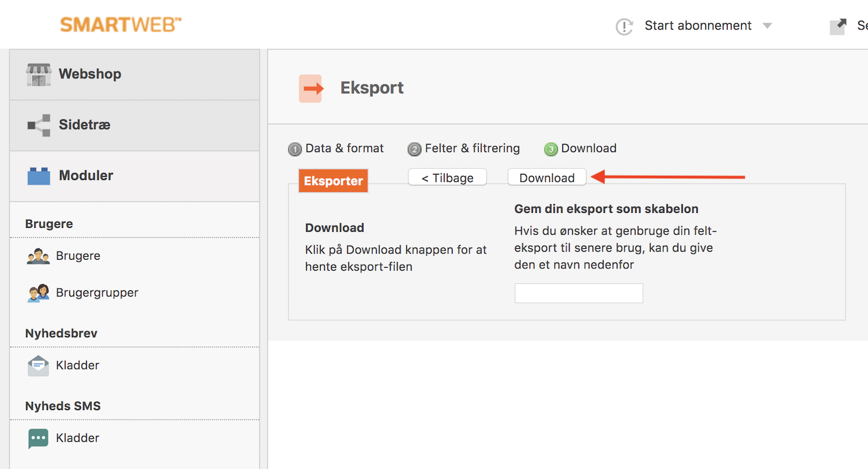
Task: Open the Start abonnement dropdown
Action: coord(767,26)
